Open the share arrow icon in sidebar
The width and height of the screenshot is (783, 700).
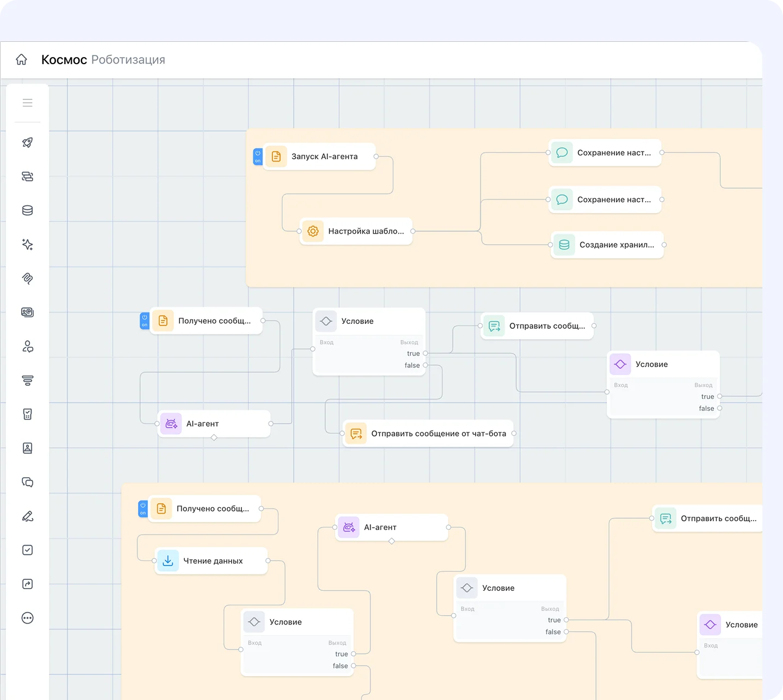tap(27, 584)
